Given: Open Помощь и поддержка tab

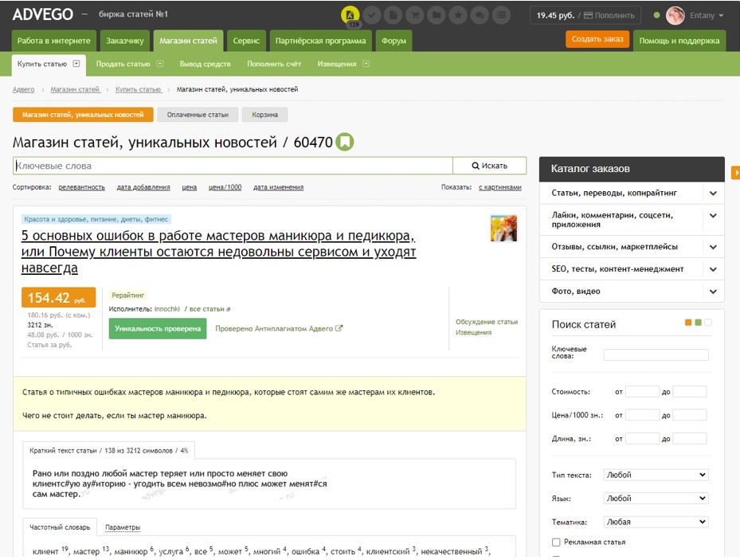Looking at the screenshot, I should pyautogui.click(x=679, y=41).
